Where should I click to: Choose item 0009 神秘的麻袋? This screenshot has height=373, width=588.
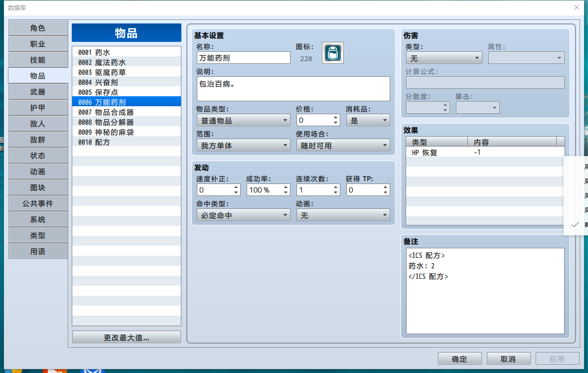(127, 132)
